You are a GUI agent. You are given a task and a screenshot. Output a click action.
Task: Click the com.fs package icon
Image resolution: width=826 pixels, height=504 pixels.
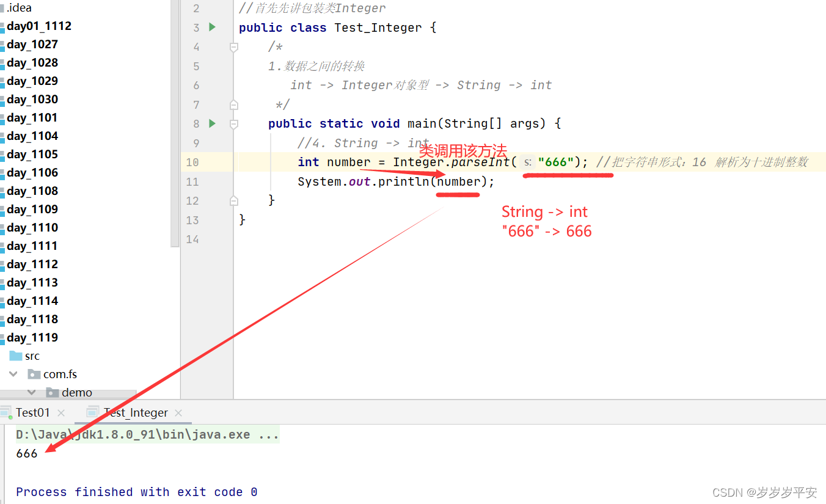(x=34, y=374)
